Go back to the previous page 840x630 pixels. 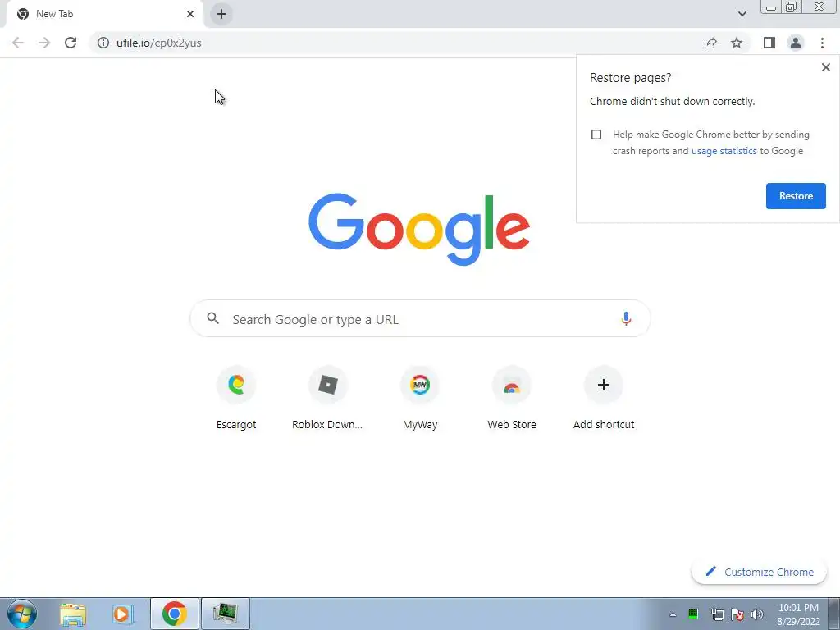point(18,43)
